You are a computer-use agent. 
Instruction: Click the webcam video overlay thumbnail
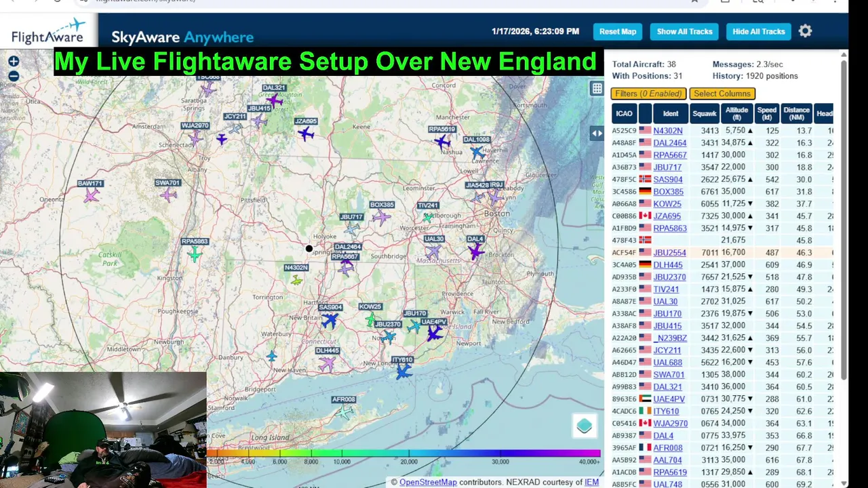coord(103,430)
